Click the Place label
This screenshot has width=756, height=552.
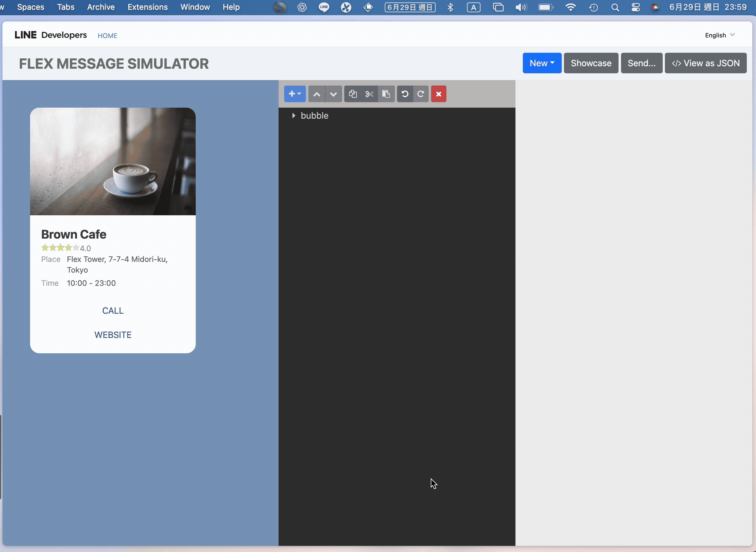click(x=51, y=259)
